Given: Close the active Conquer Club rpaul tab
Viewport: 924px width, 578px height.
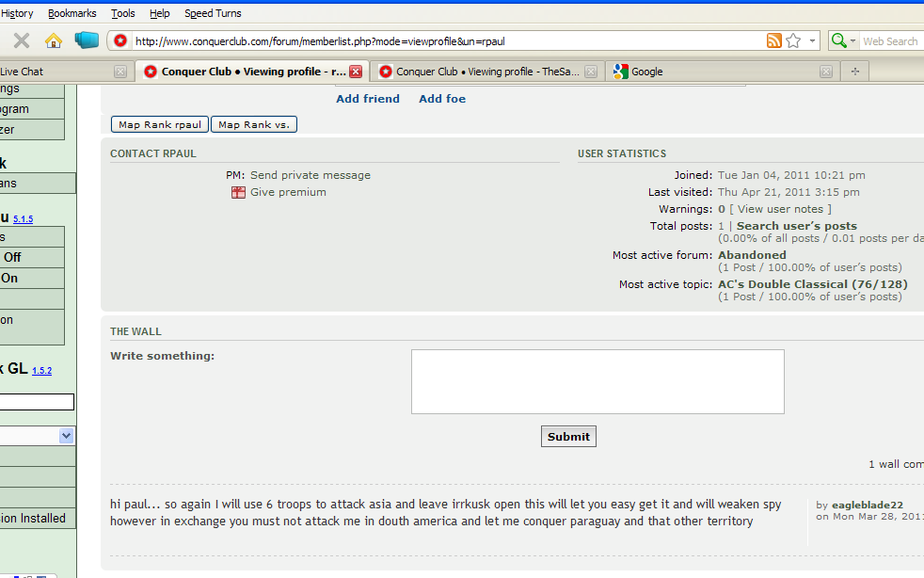Looking at the screenshot, I should (x=356, y=72).
